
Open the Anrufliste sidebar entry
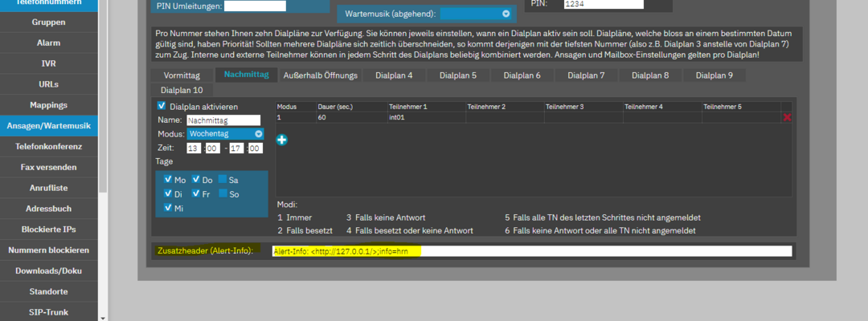(49, 188)
